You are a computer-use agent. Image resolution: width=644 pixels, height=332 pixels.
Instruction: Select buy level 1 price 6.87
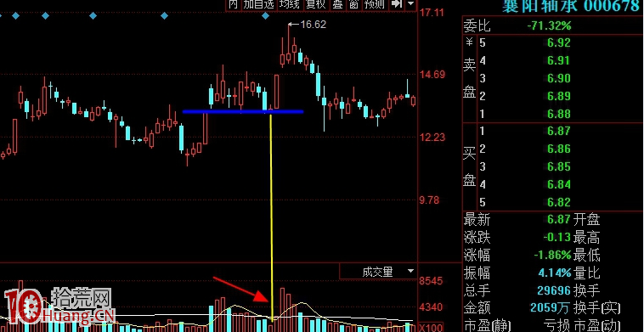(559, 132)
